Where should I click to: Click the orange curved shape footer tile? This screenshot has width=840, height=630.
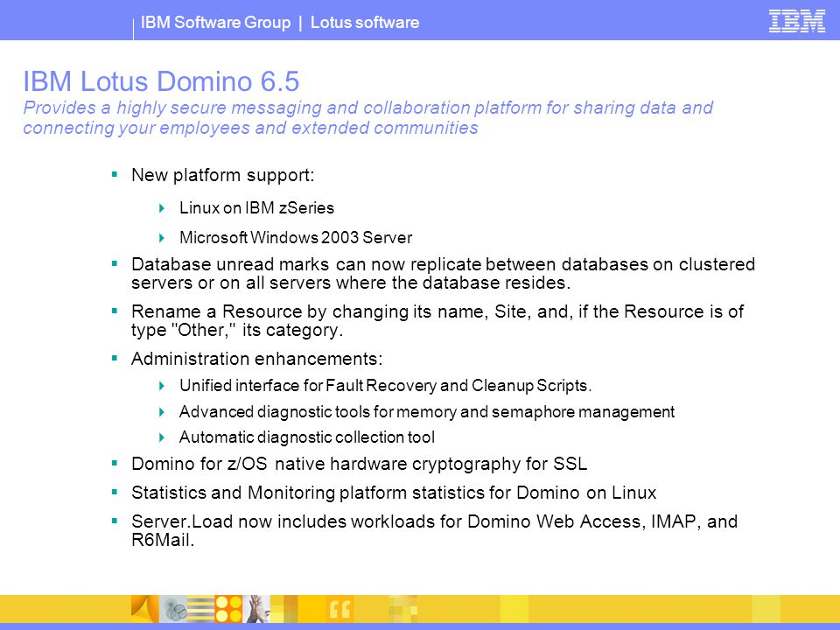point(144,609)
